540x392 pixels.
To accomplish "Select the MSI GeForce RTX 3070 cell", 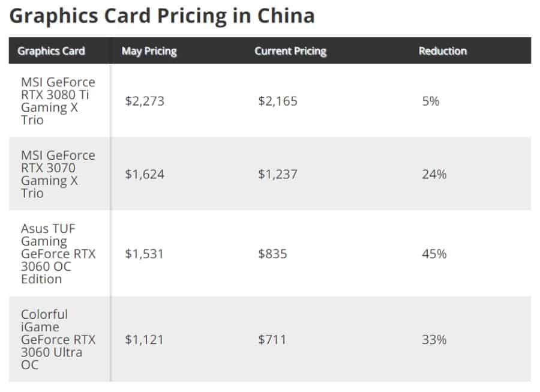I will click(x=58, y=174).
